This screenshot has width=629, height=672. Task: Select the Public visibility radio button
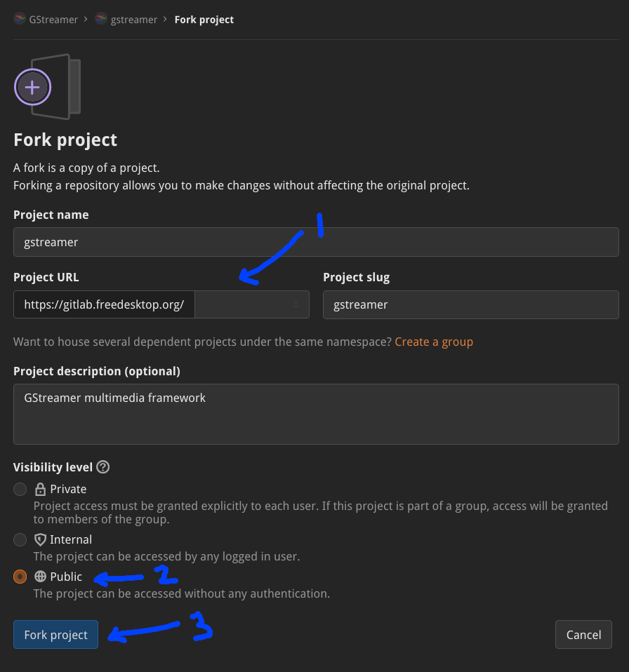point(20,577)
